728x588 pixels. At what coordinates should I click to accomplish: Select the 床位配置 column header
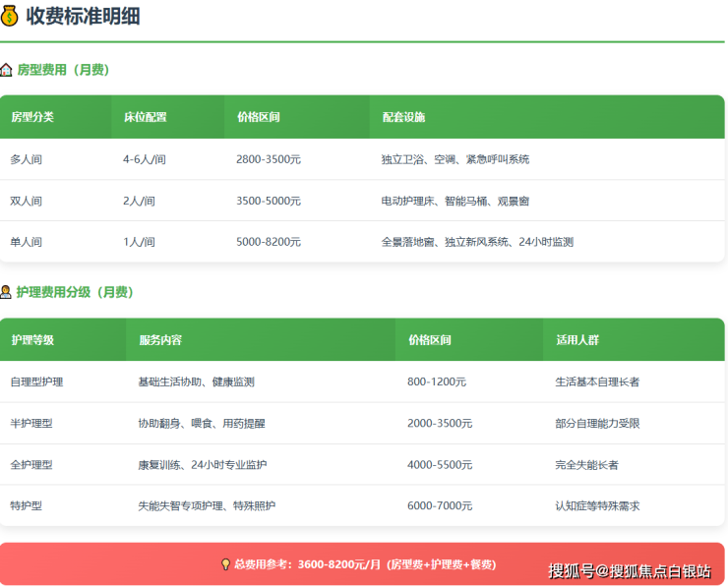point(145,117)
